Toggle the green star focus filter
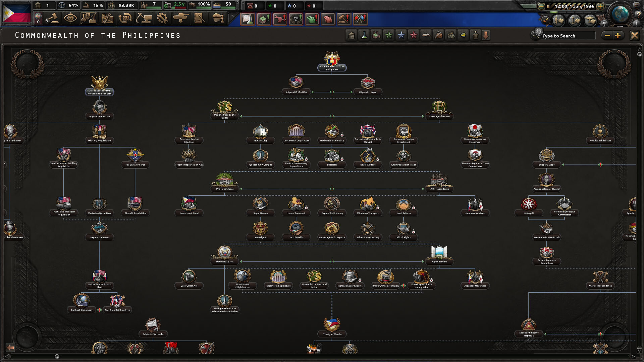This screenshot has height=362, width=644. (389, 35)
